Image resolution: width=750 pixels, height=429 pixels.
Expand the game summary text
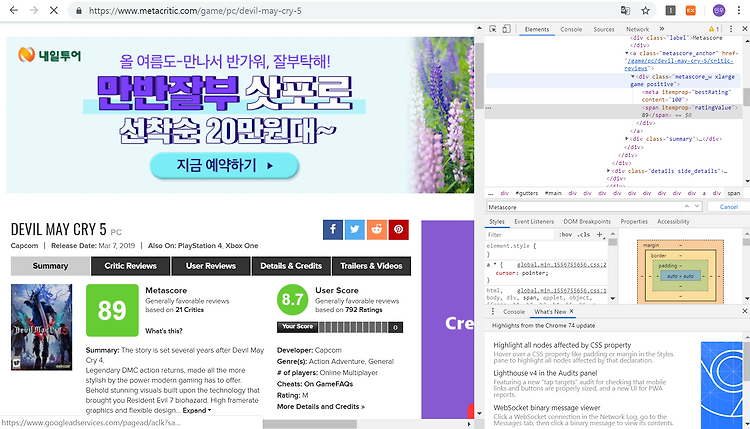(x=197, y=410)
